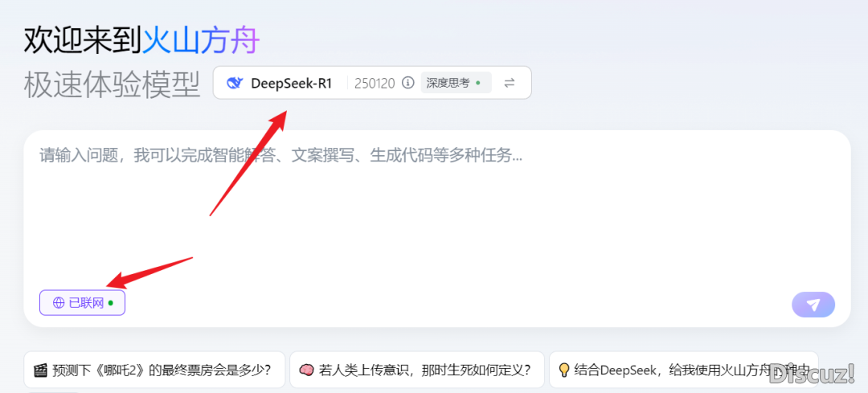The height and width of the screenshot is (393, 868).
Task: Click the swap model arrows icon
Action: pyautogui.click(x=509, y=83)
